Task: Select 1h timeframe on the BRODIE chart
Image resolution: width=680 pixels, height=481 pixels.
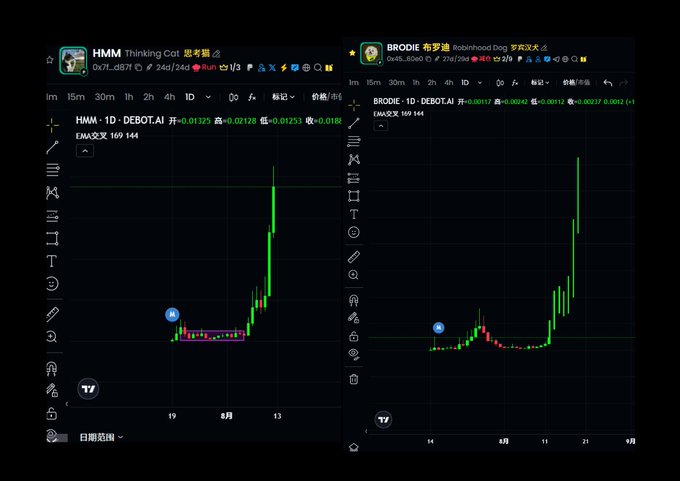Action: 416,82
